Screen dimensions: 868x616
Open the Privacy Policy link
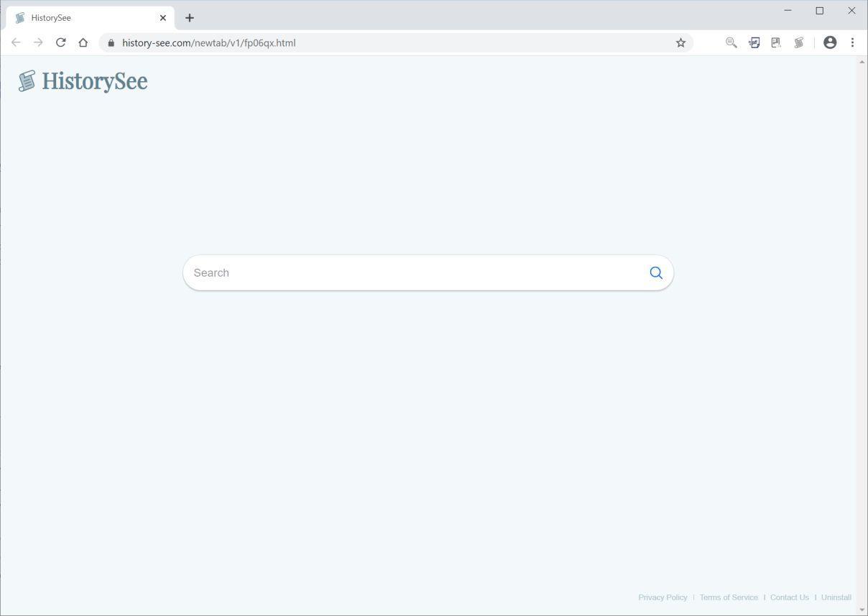coord(662,597)
